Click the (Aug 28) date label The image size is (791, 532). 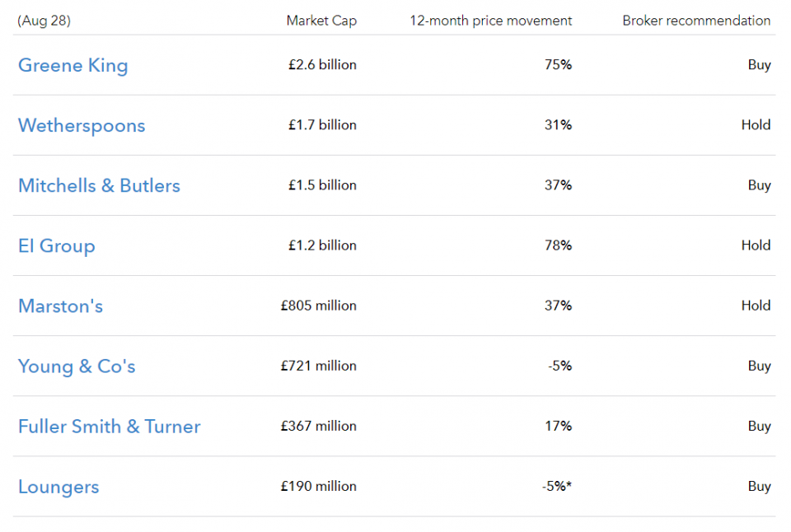(44, 21)
